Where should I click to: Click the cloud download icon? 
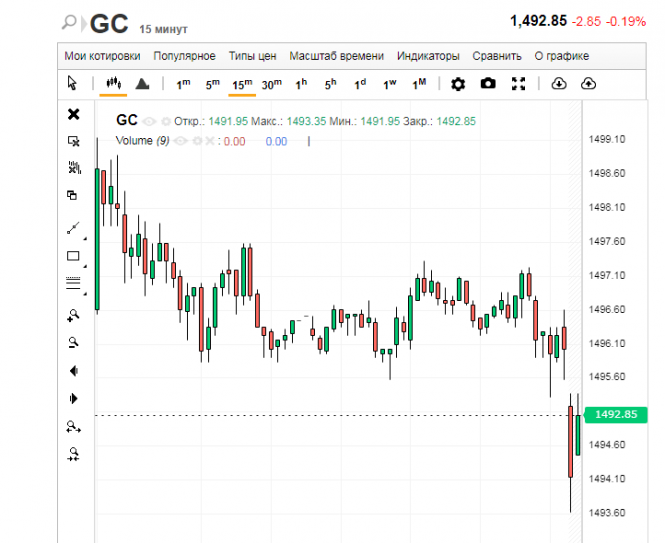(x=559, y=84)
